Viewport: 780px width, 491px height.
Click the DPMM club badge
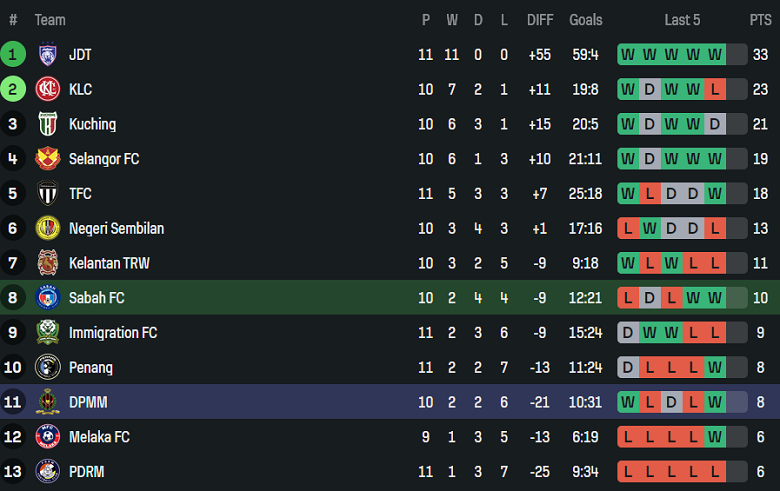pyautogui.click(x=48, y=402)
